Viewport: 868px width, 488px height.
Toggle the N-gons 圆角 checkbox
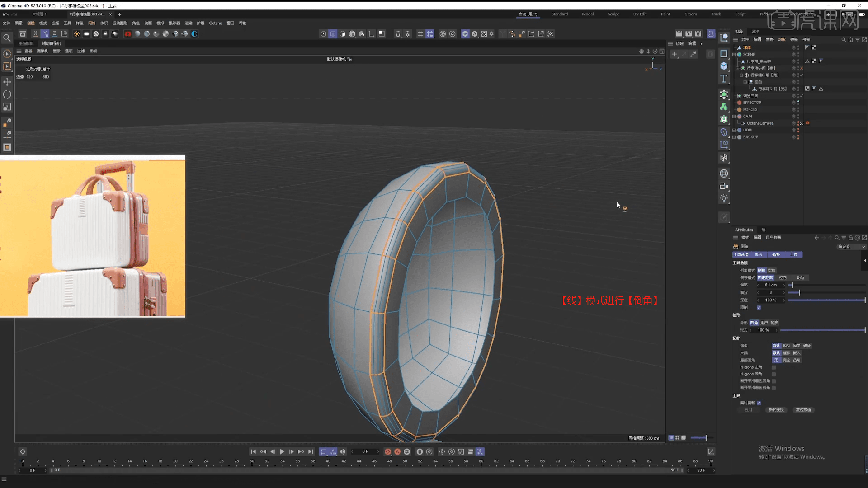[774, 374]
